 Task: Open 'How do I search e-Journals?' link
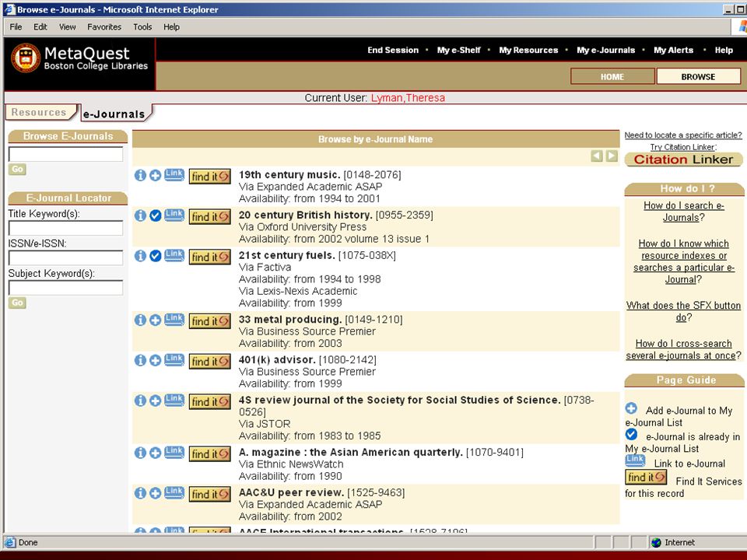pyautogui.click(x=684, y=212)
